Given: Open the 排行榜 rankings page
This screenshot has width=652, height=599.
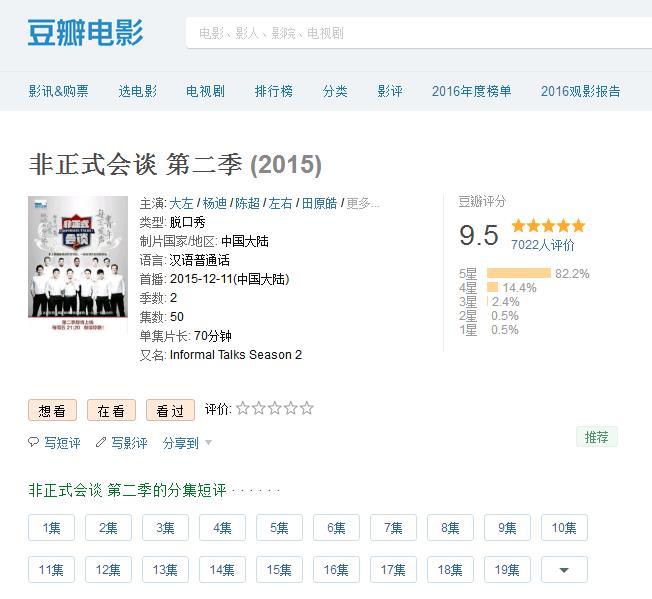Looking at the screenshot, I should point(274,91).
